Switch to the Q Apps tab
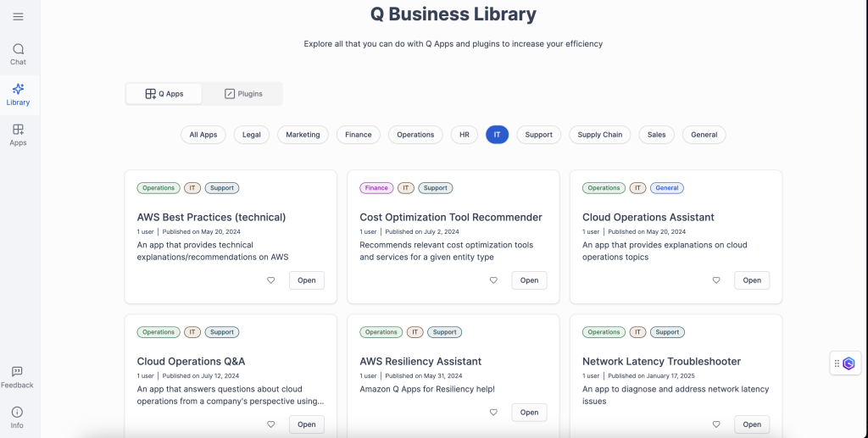Image resolution: width=868 pixels, height=438 pixels. [164, 94]
